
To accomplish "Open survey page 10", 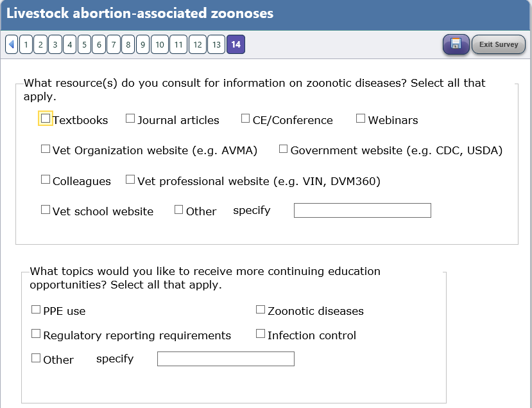I will tap(160, 44).
